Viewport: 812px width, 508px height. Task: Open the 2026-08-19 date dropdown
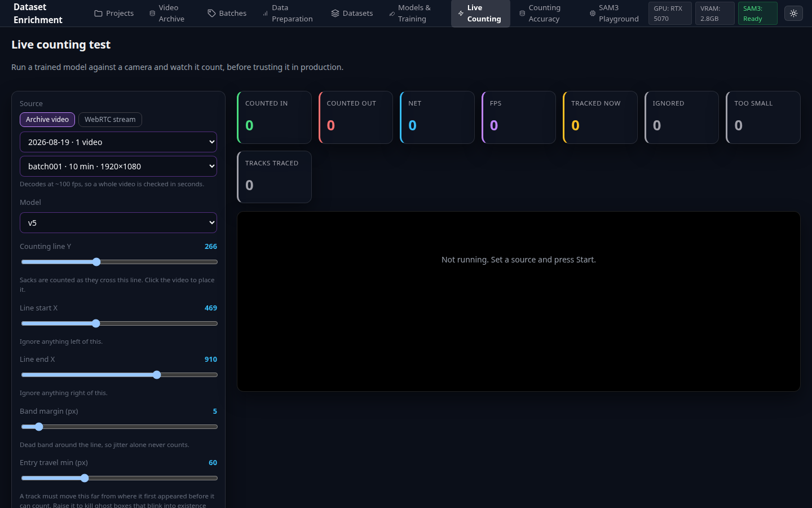click(x=118, y=142)
